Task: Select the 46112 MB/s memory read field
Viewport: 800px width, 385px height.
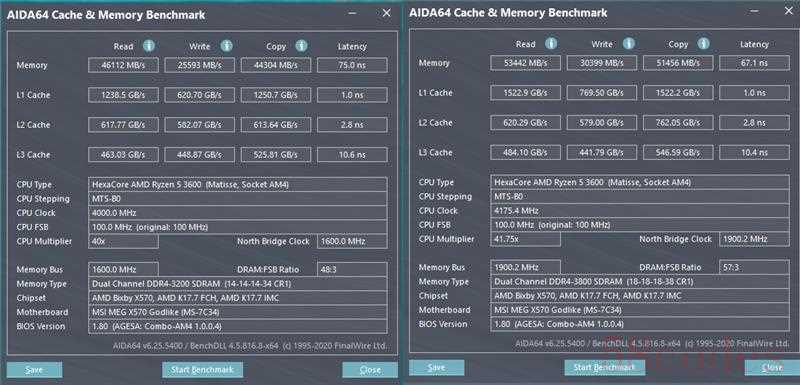Action: [123, 65]
